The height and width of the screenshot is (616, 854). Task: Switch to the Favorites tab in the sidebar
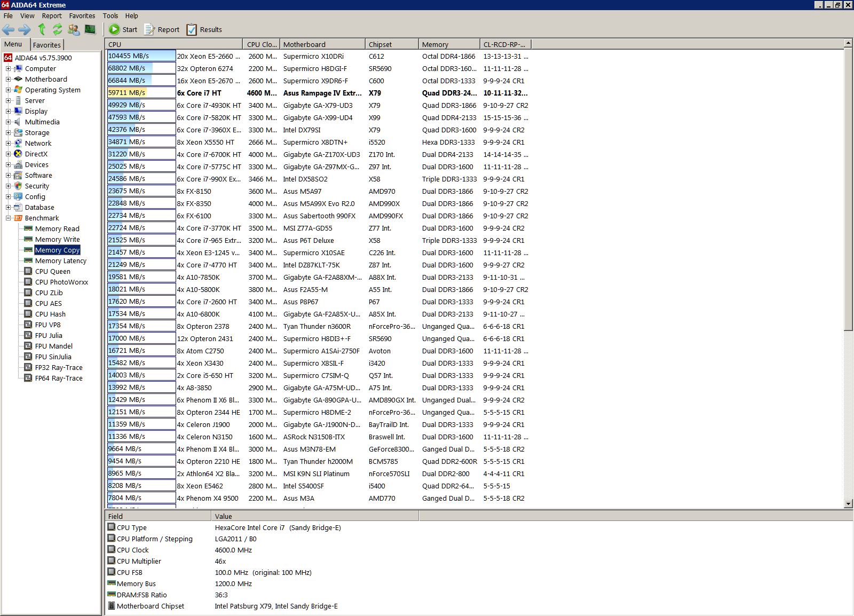(47, 45)
